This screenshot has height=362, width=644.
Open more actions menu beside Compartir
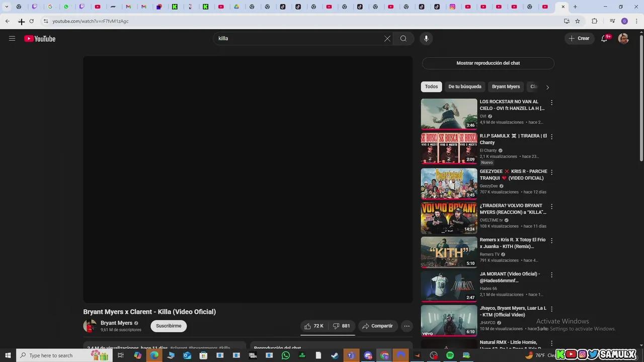[407, 326]
